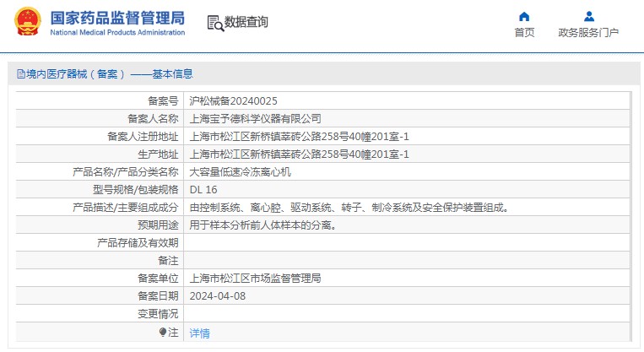Go to 首页 home page
644x352 pixels.
click(x=524, y=32)
